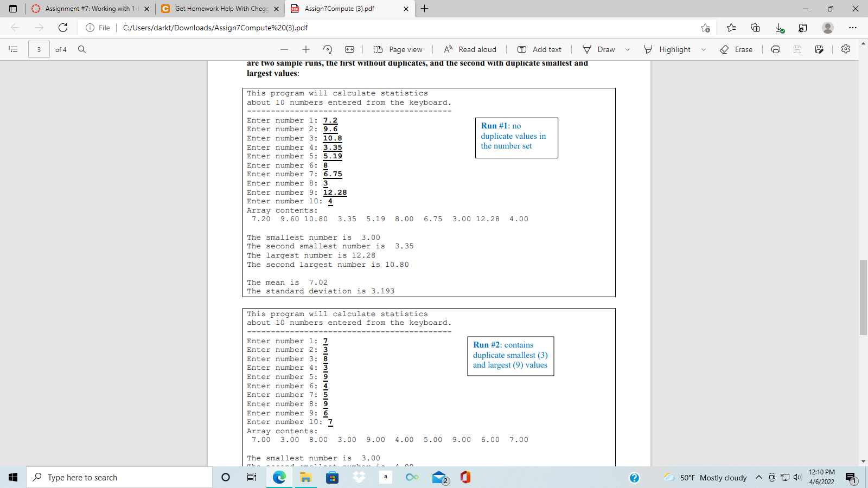The height and width of the screenshot is (488, 868).
Task: Activate the Highlight tool
Action: click(x=667, y=49)
